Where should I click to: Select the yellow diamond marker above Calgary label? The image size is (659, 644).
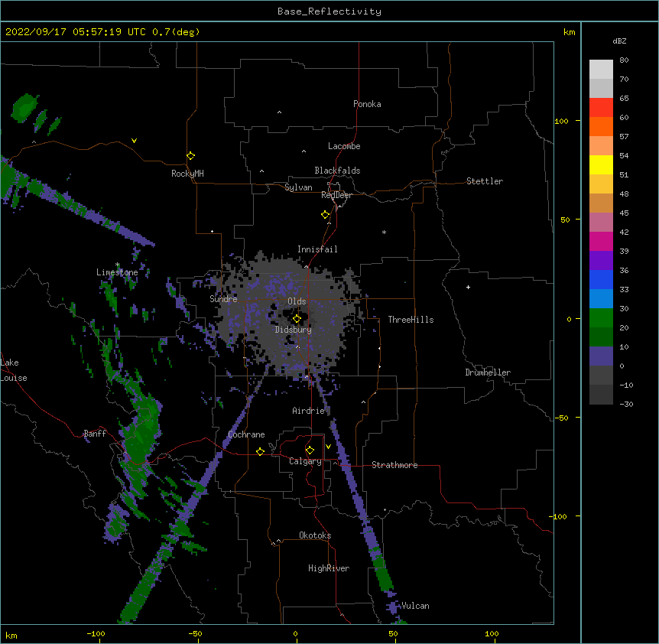pyautogui.click(x=310, y=450)
